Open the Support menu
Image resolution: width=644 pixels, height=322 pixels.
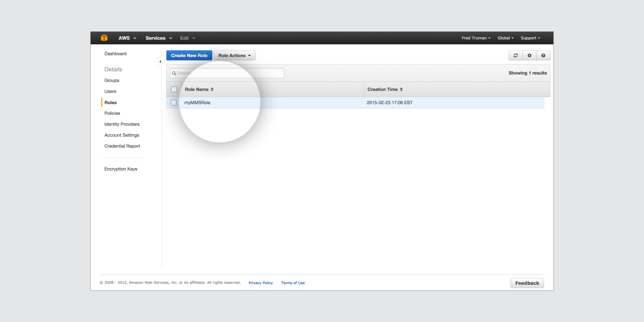tap(530, 38)
